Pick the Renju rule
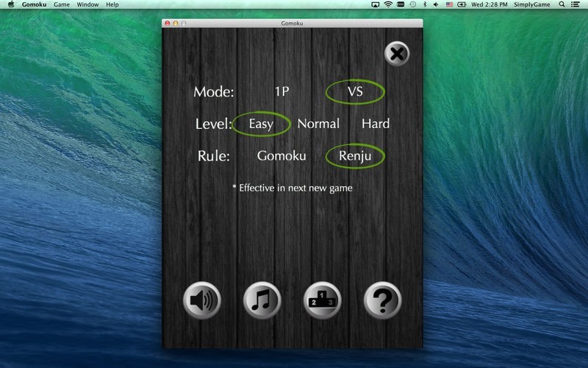Viewport: 588px width, 368px height. [355, 156]
